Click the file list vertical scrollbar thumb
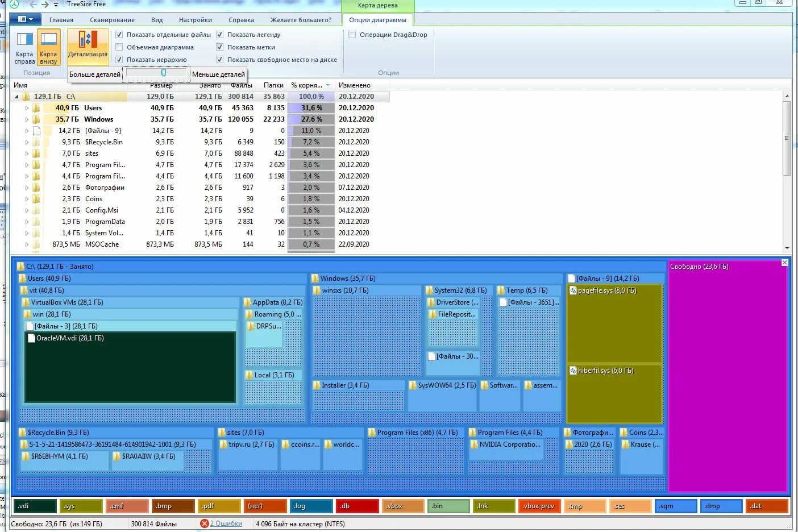The height and width of the screenshot is (532, 798). tap(787, 138)
